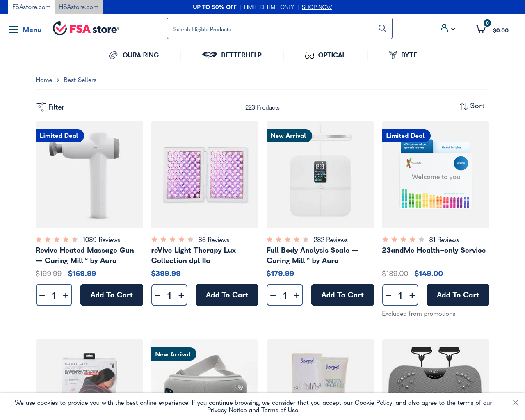Image resolution: width=525 pixels, height=420 pixels.
Task: Open the shopping cart icon
Action: (x=481, y=28)
